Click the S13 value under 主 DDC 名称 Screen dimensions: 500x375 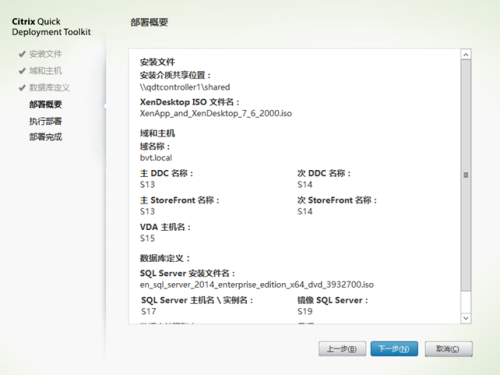(x=147, y=185)
